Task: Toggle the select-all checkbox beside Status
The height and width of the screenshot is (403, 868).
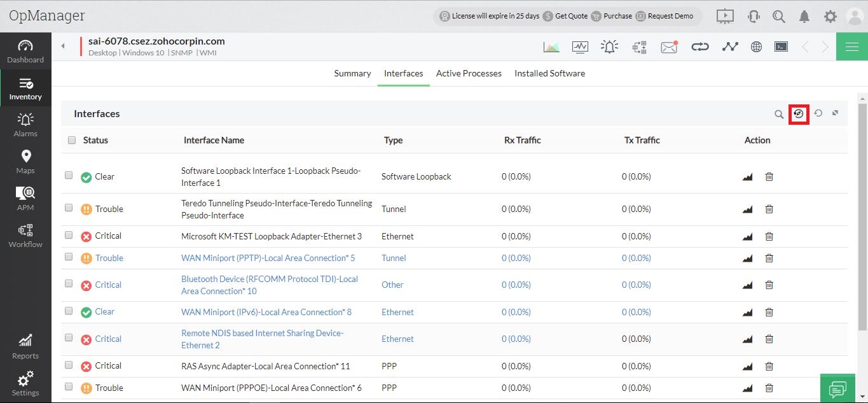Action: click(72, 140)
